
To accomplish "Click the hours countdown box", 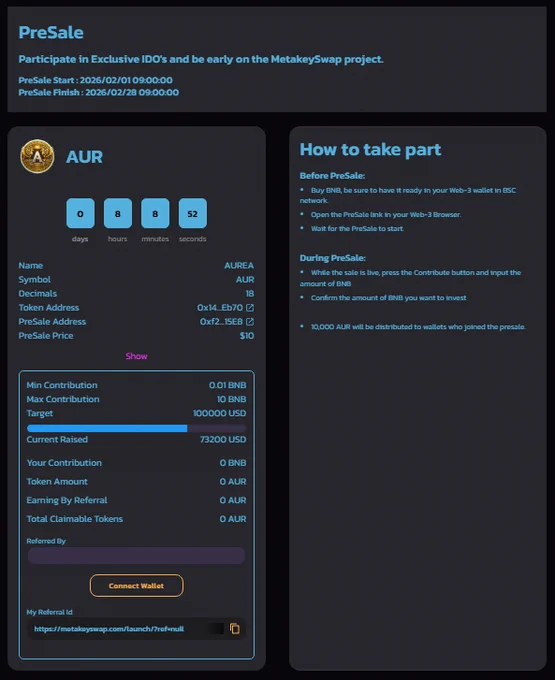I will (118, 213).
